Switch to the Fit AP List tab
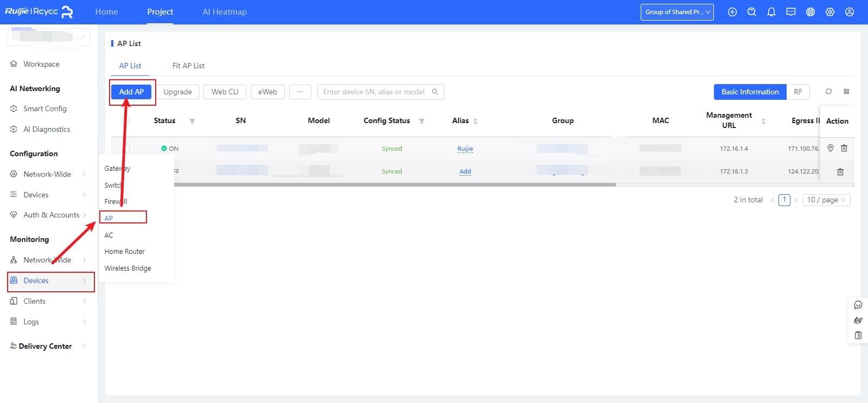The width and height of the screenshot is (868, 403). click(x=188, y=66)
